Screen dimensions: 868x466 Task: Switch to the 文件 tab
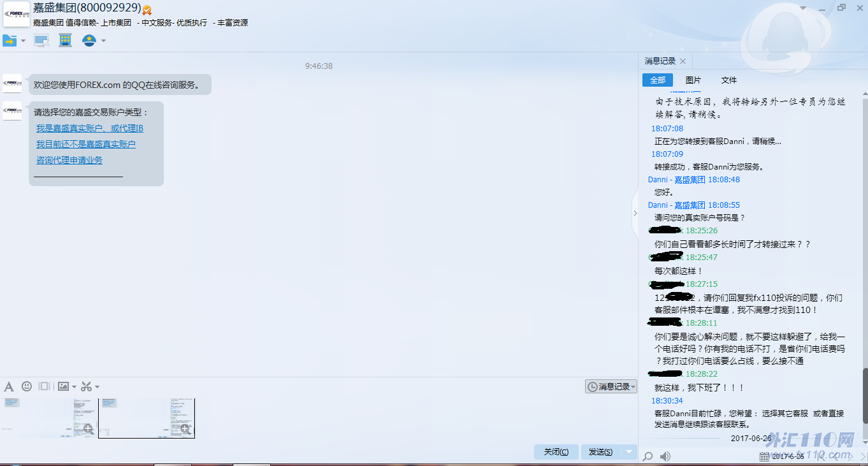729,80
